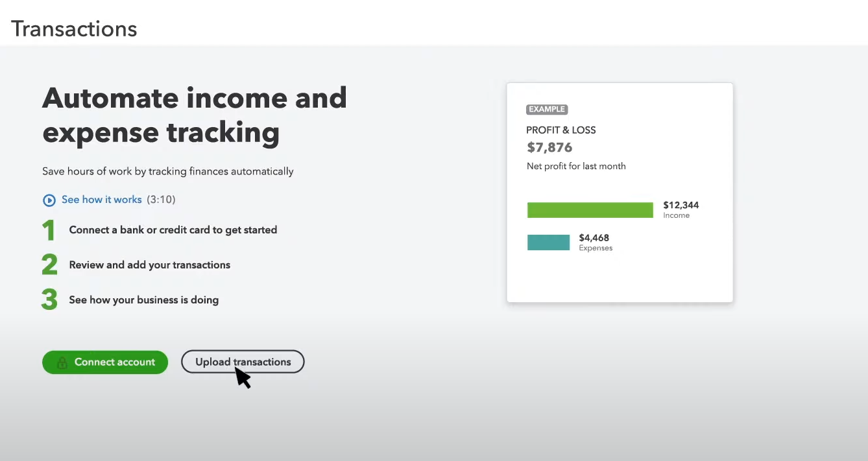The height and width of the screenshot is (461, 868).
Task: Click the green number 1 step icon
Action: 49,230
